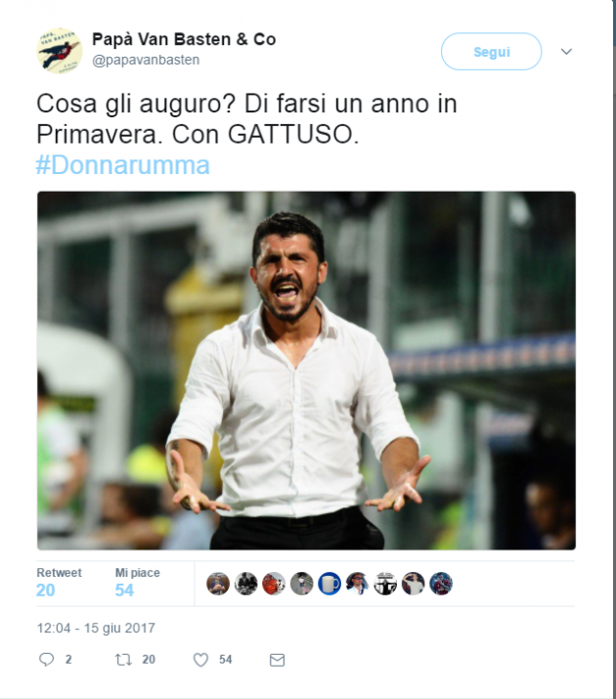Click the last liker avatar in row
This screenshot has height=699, width=616.
441,584
